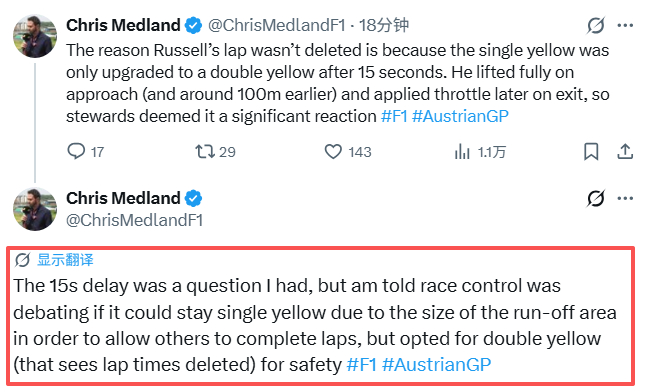Screen dimensions: 650x392
Task: Click 显示翻译 to show translation
Action: pyautogui.click(x=65, y=260)
